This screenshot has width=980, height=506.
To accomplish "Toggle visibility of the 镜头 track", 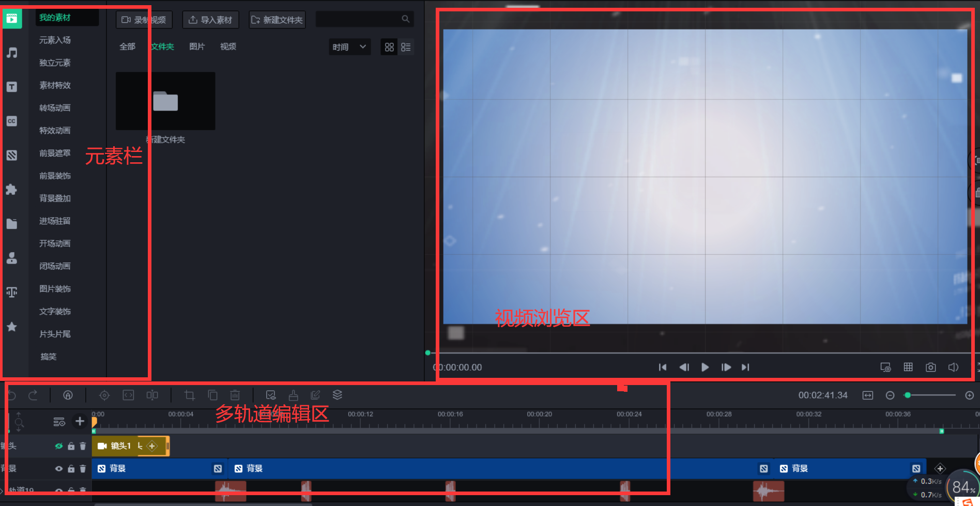I will 59,446.
